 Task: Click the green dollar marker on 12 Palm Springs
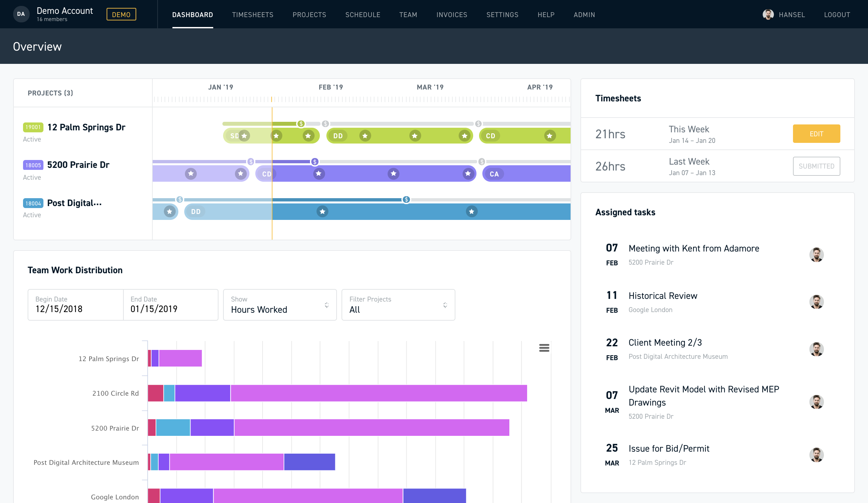(301, 124)
